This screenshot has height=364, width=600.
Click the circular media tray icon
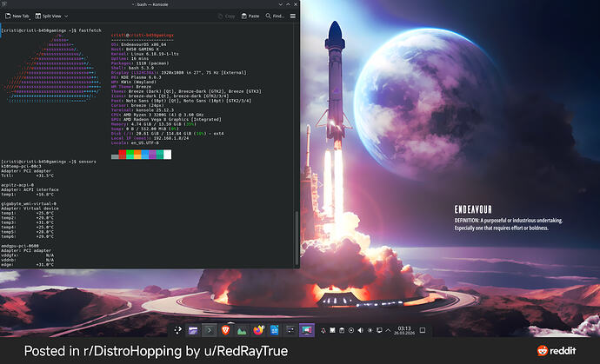(x=351, y=330)
